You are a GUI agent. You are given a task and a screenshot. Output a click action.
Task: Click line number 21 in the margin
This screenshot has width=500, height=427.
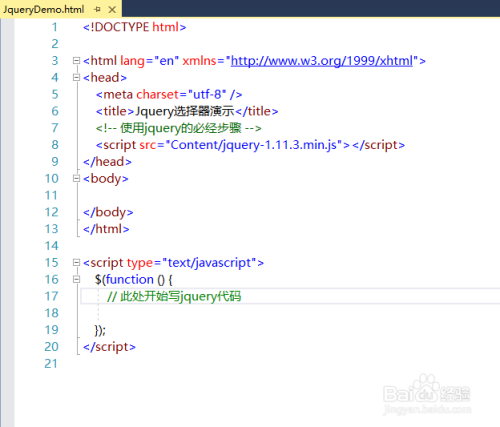[51, 364]
